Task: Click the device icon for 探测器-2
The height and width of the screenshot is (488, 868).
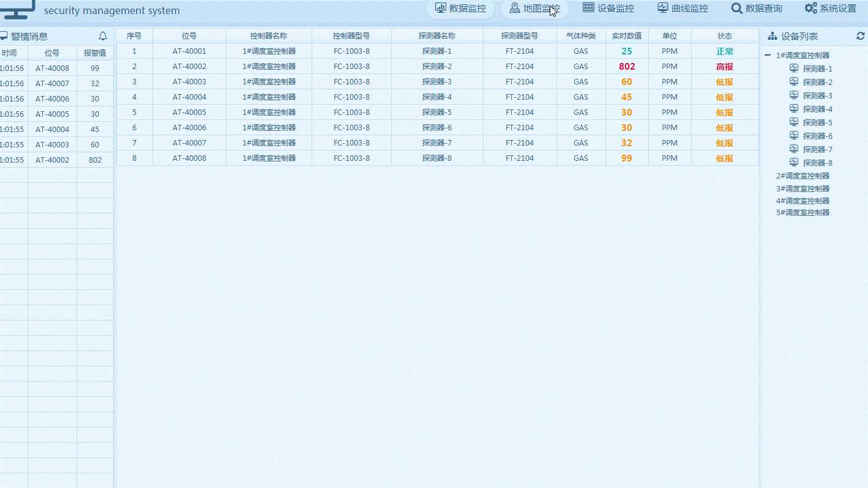Action: coord(794,82)
